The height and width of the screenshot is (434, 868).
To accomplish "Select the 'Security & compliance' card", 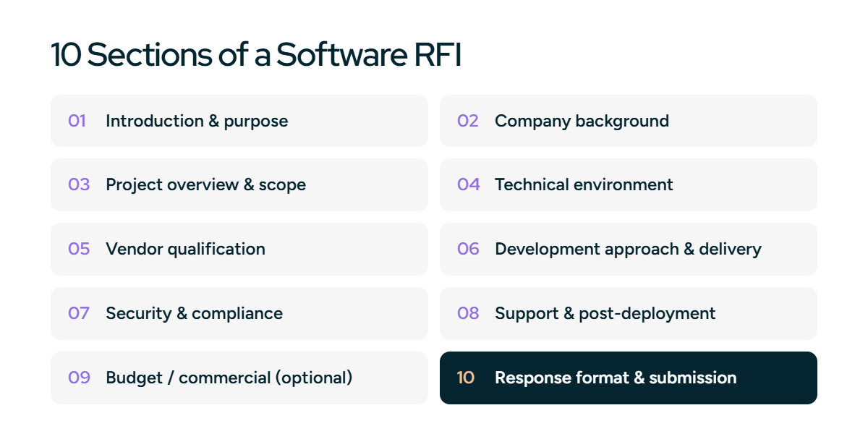I will (239, 314).
